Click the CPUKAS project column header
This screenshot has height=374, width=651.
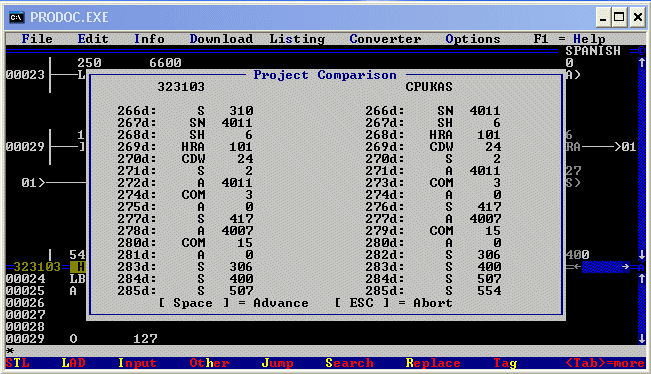point(428,87)
